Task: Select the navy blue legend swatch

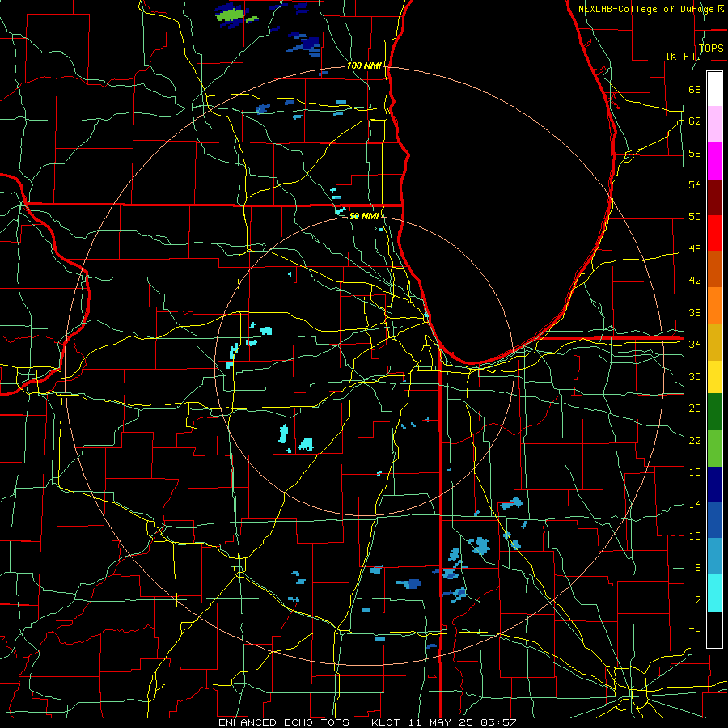Action: [x=714, y=485]
